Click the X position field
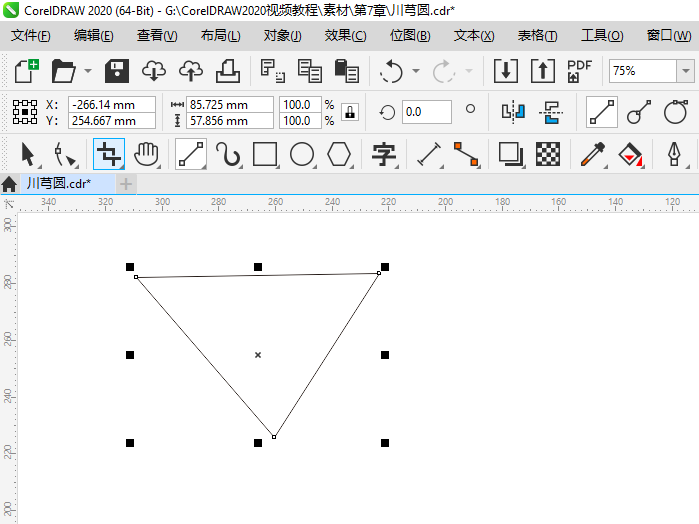 111,105
